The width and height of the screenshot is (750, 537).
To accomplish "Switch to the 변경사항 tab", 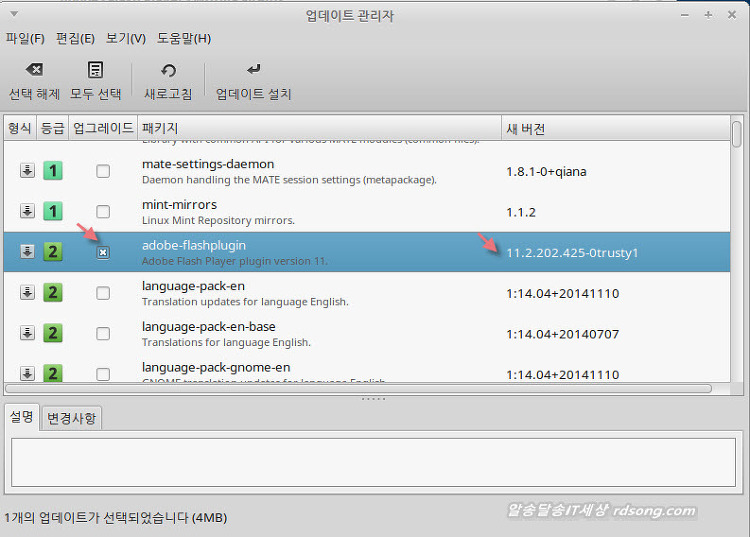I will [x=71, y=418].
